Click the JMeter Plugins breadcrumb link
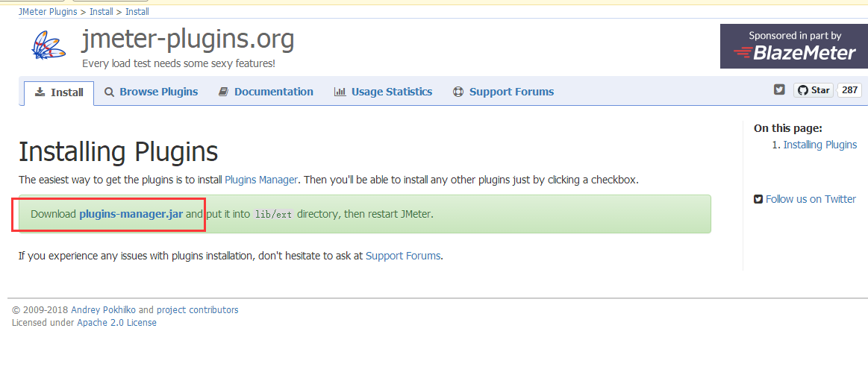Screen dimensions: 868x375 point(49,12)
